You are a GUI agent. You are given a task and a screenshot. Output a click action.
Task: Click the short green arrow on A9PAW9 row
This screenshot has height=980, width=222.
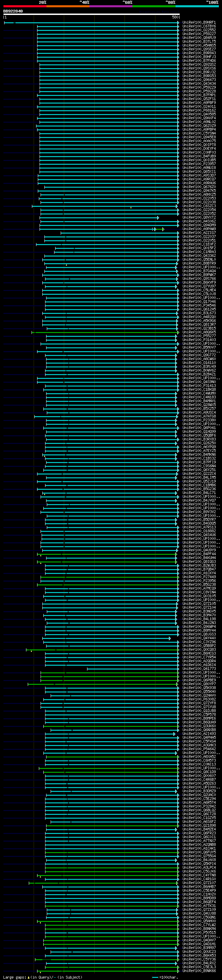point(161,229)
